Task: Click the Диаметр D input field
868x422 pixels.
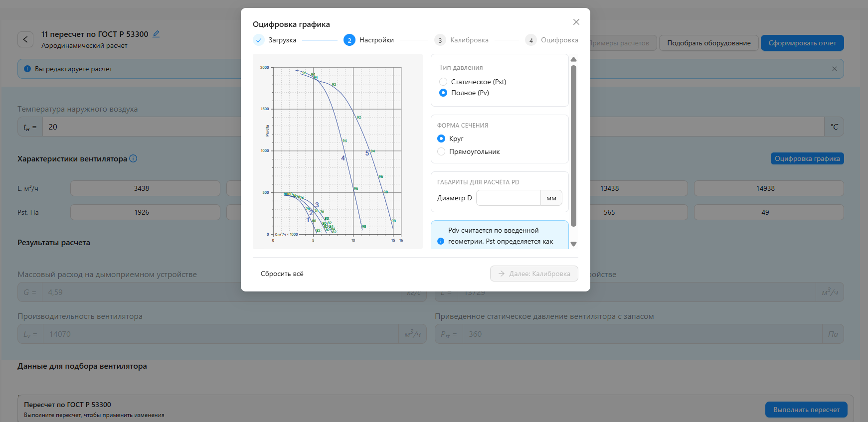Action: [x=508, y=198]
